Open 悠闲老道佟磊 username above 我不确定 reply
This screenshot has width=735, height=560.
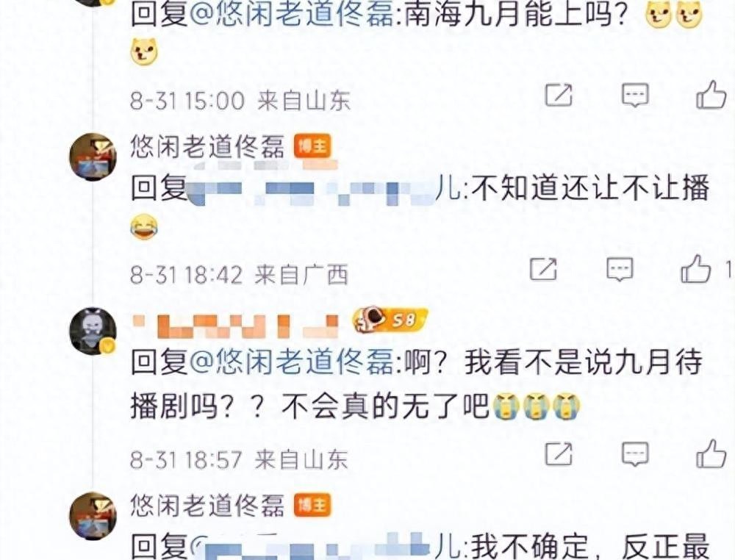(208, 505)
